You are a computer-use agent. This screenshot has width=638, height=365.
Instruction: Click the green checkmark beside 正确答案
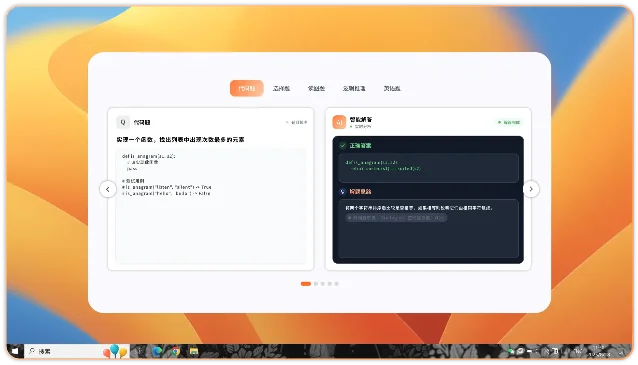click(343, 145)
